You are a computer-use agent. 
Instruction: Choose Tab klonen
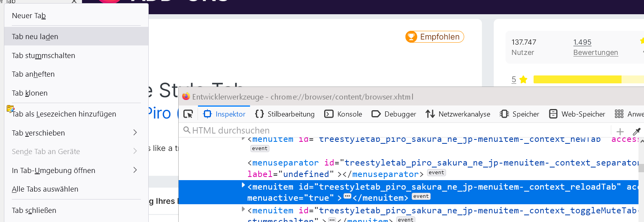click(x=76, y=93)
